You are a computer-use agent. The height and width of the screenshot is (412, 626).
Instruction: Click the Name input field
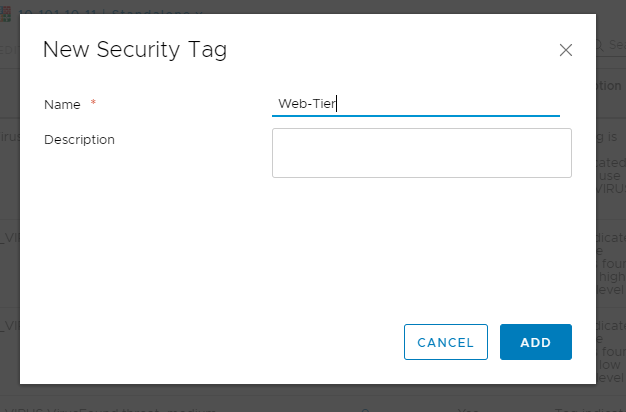[415, 103]
